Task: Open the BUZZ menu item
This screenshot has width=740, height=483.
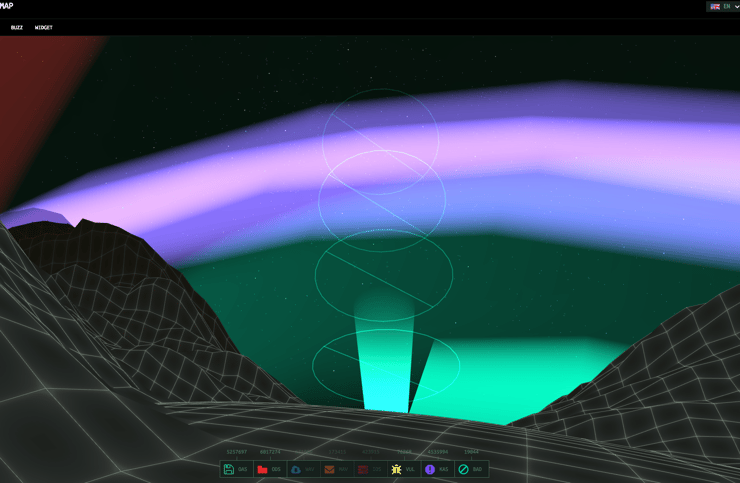Action: (17, 27)
